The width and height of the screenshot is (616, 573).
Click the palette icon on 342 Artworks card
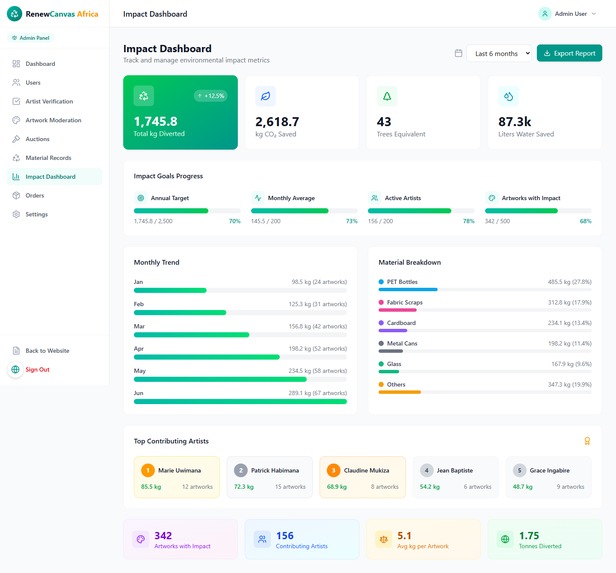tap(141, 539)
